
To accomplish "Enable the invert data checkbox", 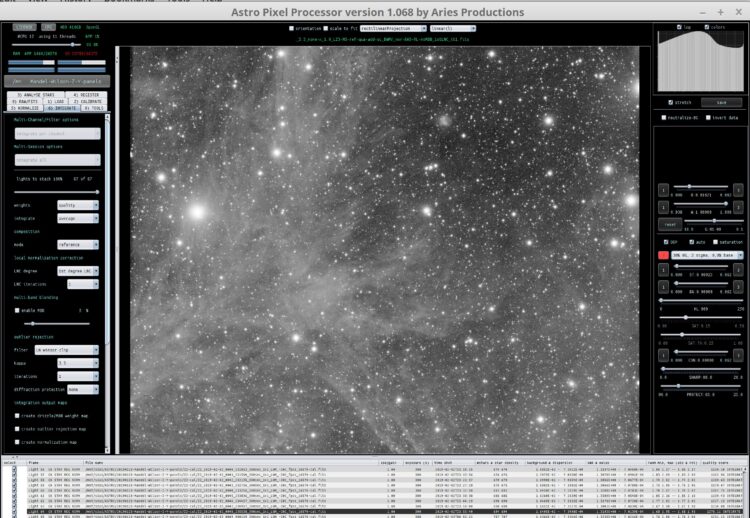I will (708, 117).
